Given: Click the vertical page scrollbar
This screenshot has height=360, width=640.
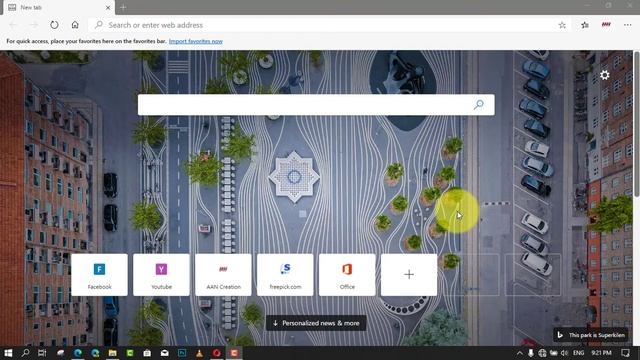Looking at the screenshot, I should pyautogui.click(x=636, y=124).
